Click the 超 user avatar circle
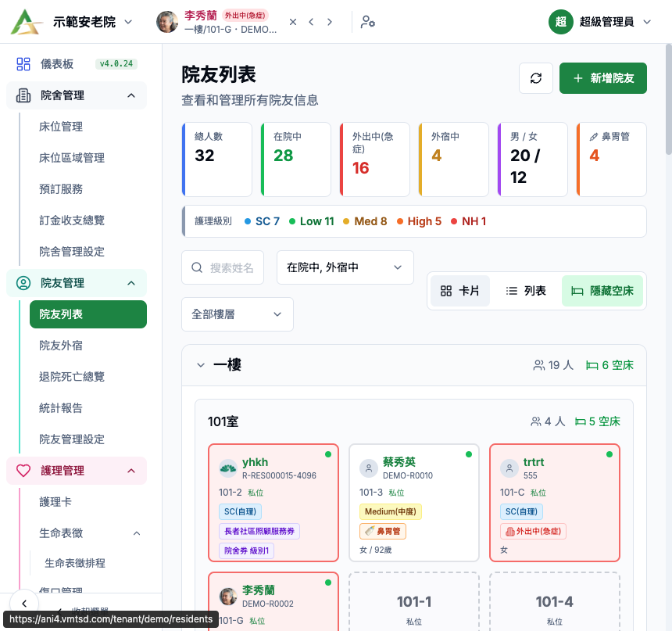672x631 pixels. click(x=560, y=22)
